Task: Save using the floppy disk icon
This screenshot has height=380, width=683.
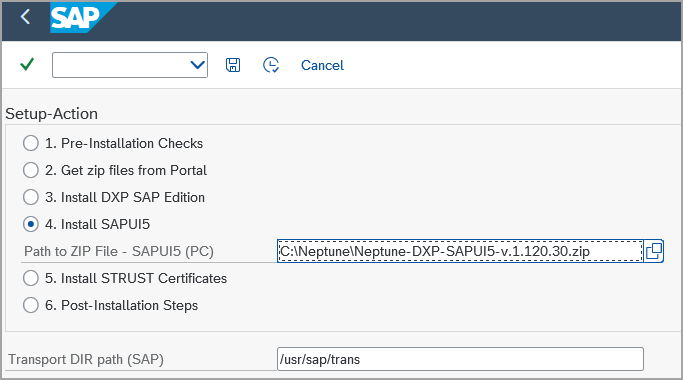Action: tap(233, 65)
